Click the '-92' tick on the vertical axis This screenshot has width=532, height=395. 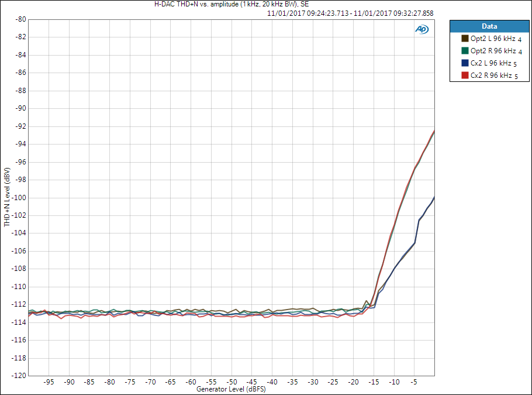pyautogui.click(x=20, y=126)
